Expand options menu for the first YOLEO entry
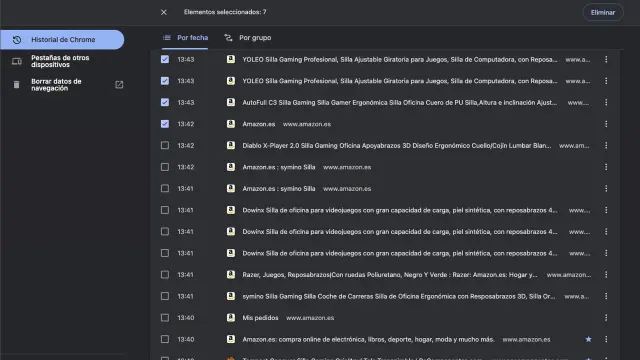The image size is (640, 360). (x=606, y=59)
